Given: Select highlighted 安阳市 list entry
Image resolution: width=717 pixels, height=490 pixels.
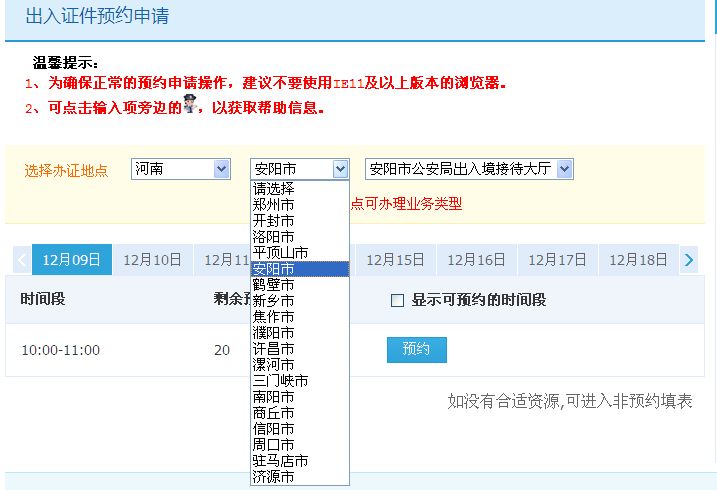Looking at the screenshot, I should pos(273,269).
